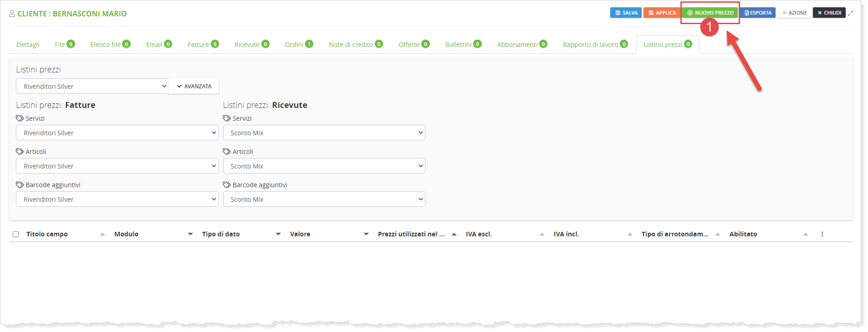
Task: Sort by Titolo campo column arrow
Action: [x=102, y=234]
